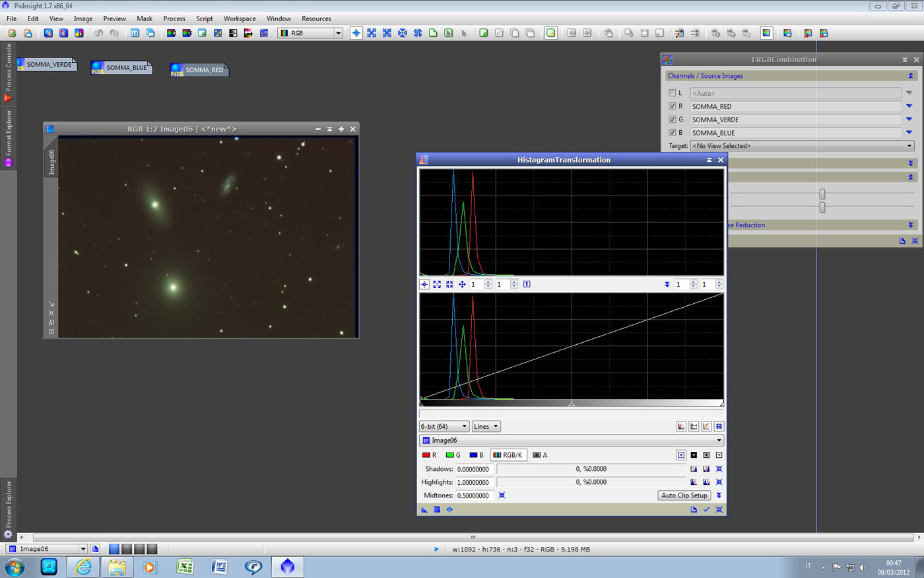The image size is (924, 578).
Task: Open the Mask menu
Action: coord(145,18)
